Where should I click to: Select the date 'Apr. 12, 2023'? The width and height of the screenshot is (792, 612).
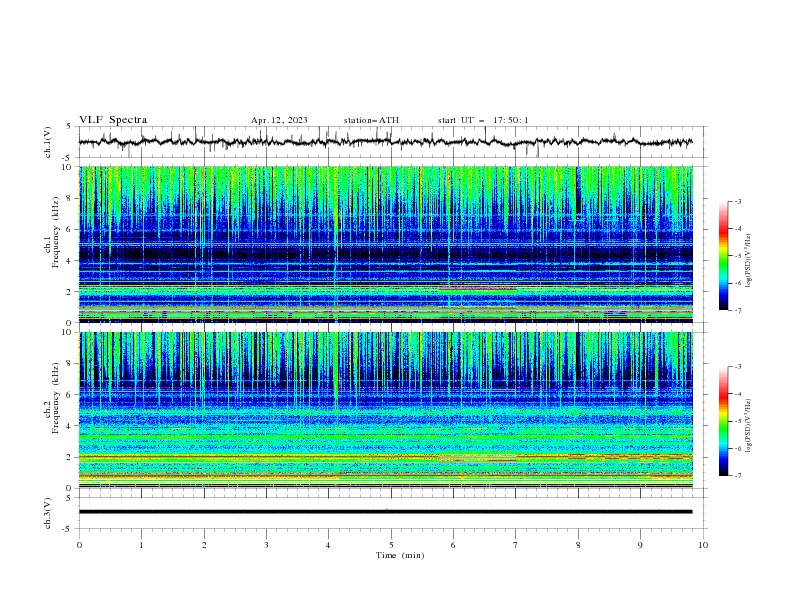(279, 120)
